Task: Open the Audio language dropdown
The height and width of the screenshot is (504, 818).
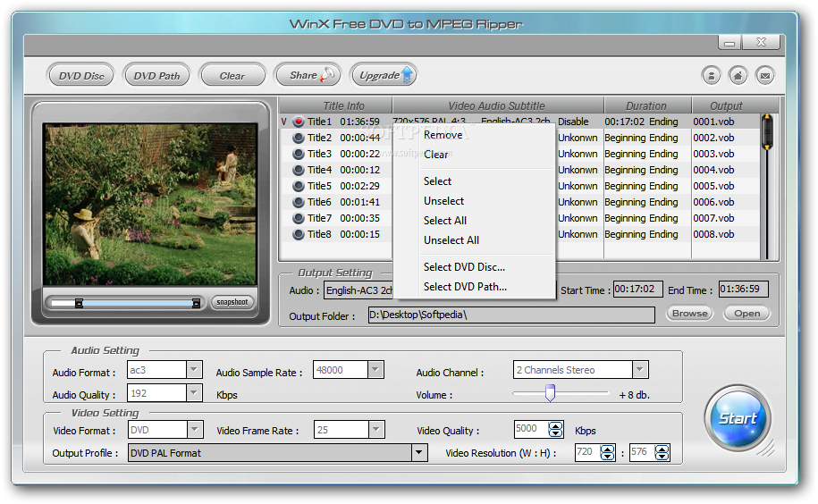Action: click(x=358, y=290)
